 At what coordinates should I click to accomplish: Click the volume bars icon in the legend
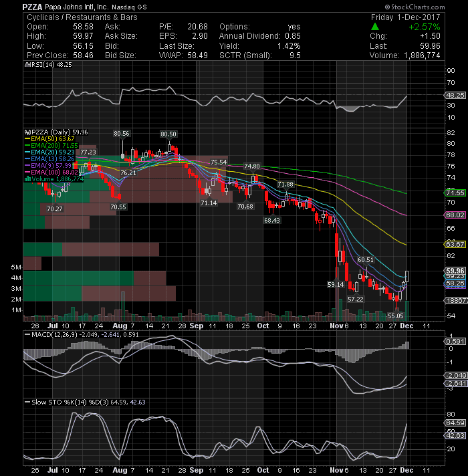pos(27,179)
